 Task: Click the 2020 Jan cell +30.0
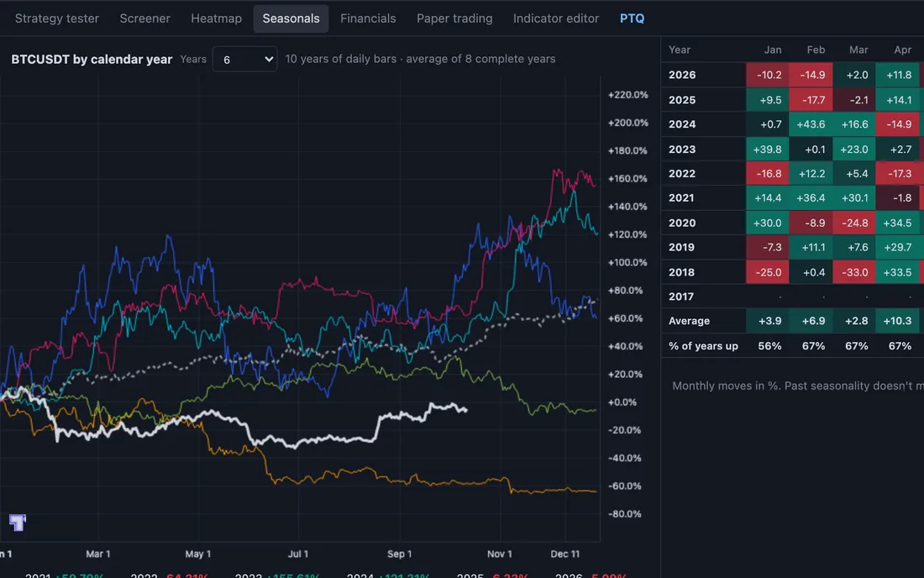click(767, 223)
